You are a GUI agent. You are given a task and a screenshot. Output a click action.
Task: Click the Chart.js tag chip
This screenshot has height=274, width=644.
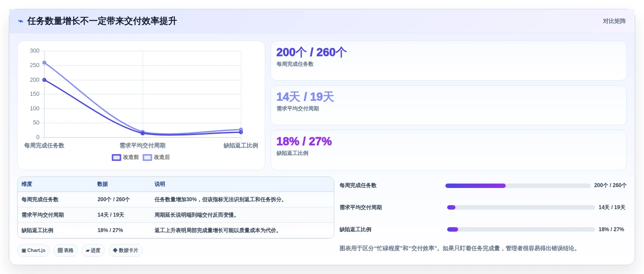(x=33, y=251)
